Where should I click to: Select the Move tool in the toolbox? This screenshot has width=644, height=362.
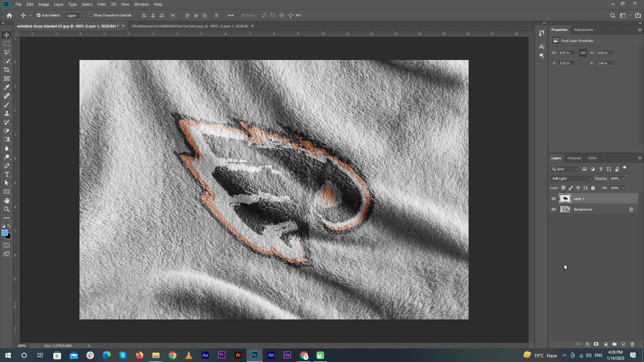(x=7, y=35)
